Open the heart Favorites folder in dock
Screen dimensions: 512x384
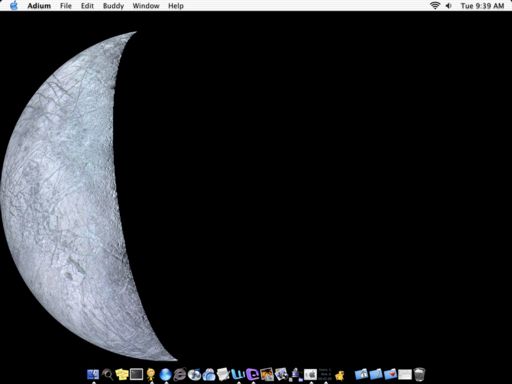(x=390, y=374)
